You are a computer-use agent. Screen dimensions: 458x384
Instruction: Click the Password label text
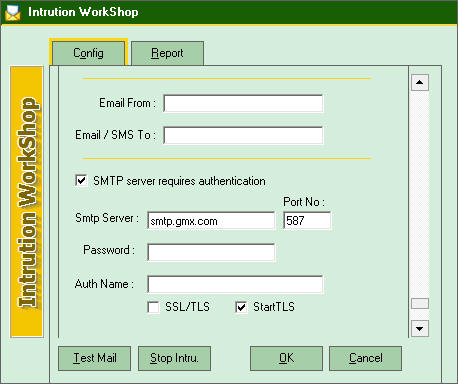[109, 250]
